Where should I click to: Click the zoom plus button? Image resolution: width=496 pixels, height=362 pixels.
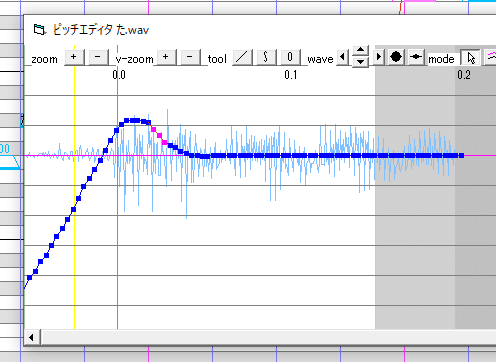[x=74, y=57]
